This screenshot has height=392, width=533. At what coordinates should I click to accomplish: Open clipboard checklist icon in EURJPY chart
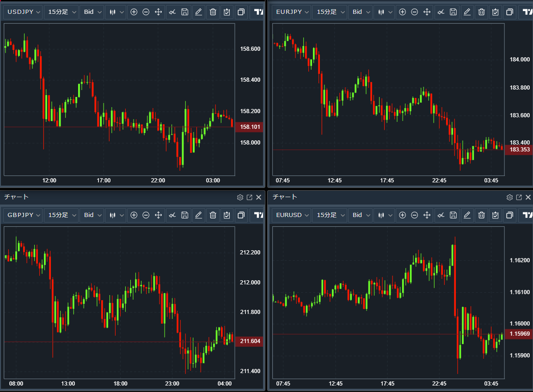pyautogui.click(x=495, y=12)
